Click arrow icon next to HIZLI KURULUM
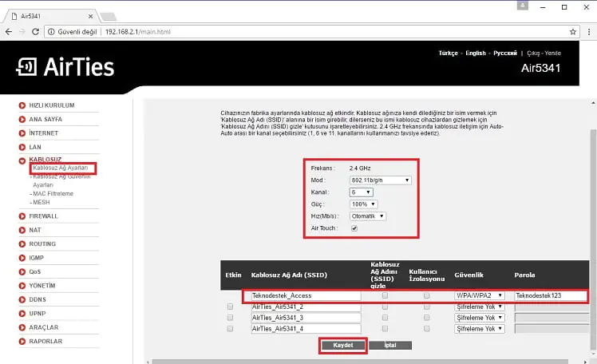597x364 pixels. pos(22,105)
